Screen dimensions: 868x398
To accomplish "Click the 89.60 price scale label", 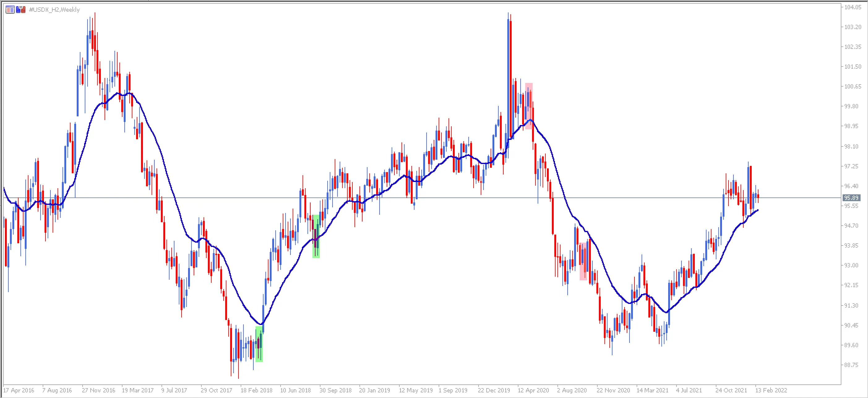I will click(x=851, y=345).
